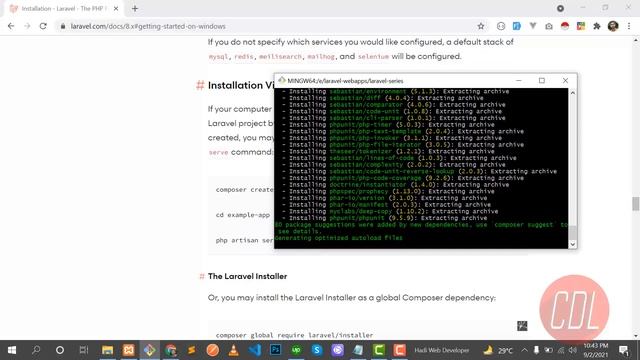Switch to Chrome on the taskbar
Screen dimensions: 640x360
171,350
